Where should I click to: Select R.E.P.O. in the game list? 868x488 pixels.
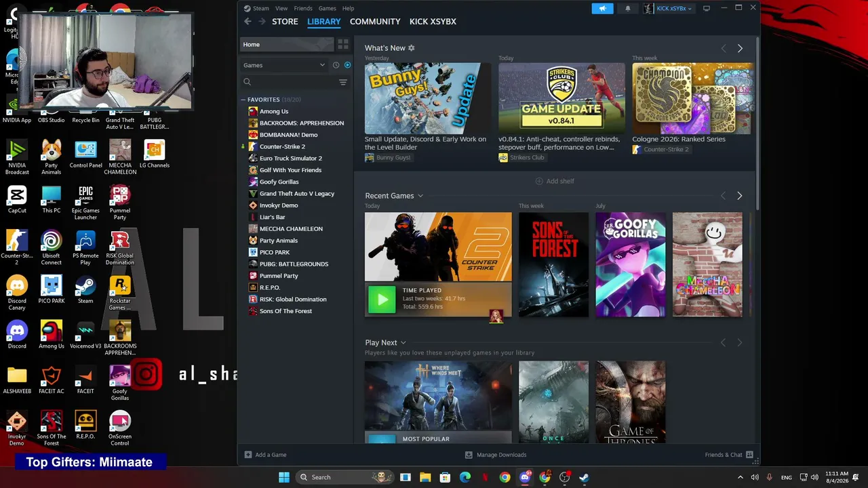pyautogui.click(x=270, y=287)
